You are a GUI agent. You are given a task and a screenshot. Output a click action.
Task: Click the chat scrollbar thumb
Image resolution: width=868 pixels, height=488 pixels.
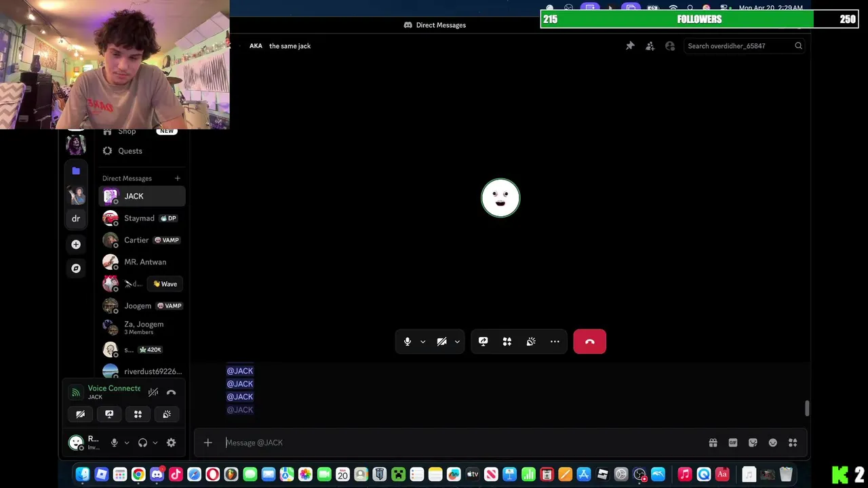coord(807,409)
